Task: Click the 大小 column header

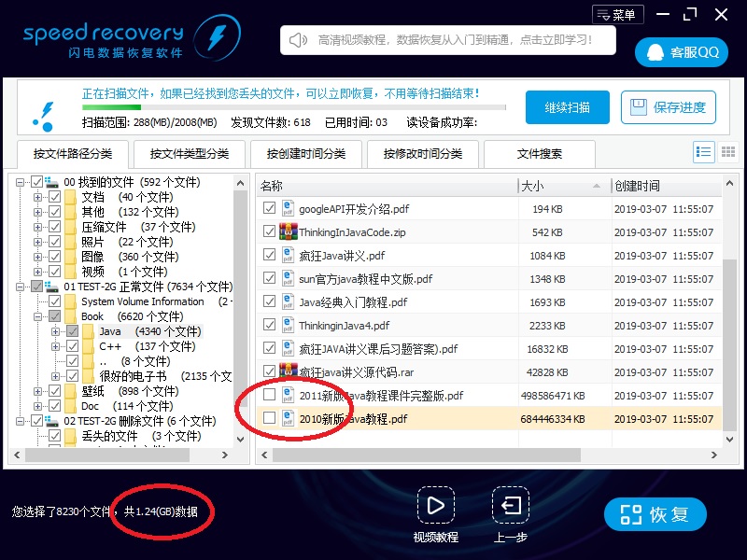Action: [x=563, y=186]
